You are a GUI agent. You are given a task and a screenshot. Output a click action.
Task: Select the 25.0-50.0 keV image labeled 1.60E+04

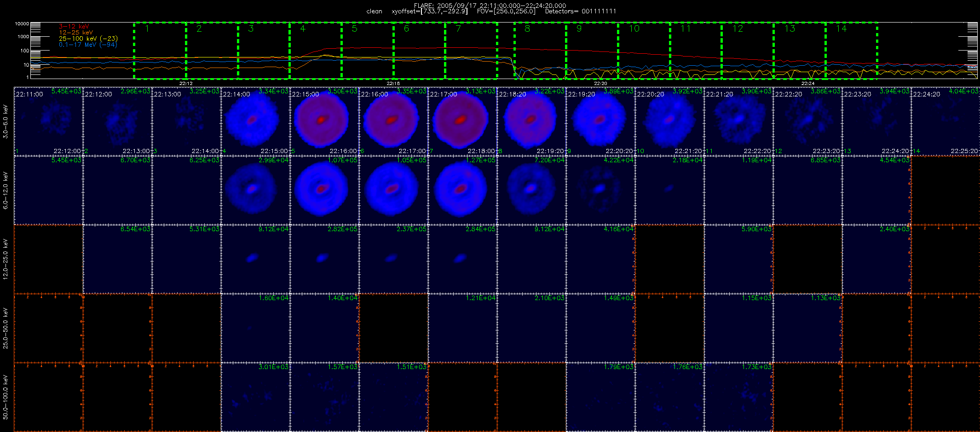tap(255, 328)
